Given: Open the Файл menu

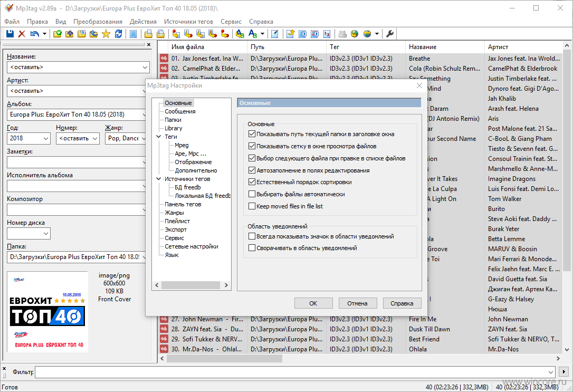Looking at the screenshot, I should tap(12, 22).
